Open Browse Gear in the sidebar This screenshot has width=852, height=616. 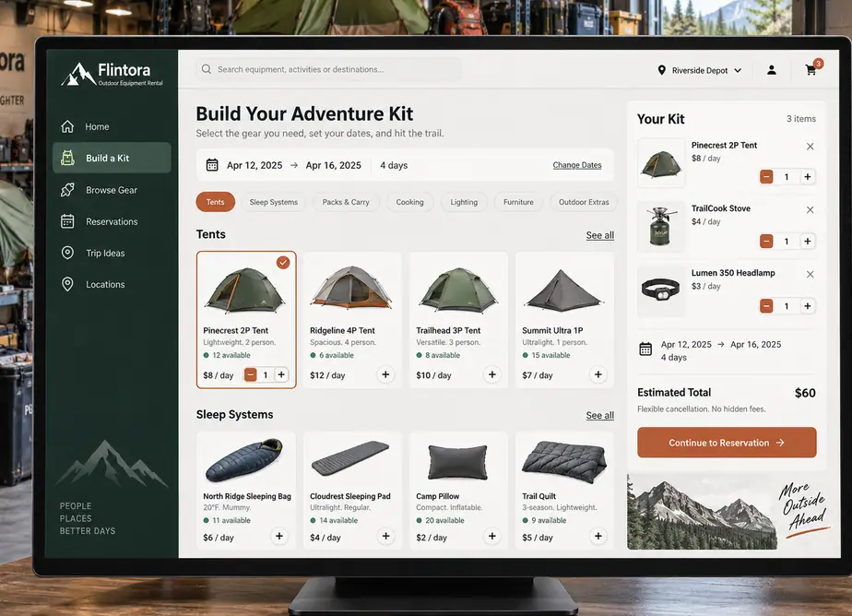112,190
